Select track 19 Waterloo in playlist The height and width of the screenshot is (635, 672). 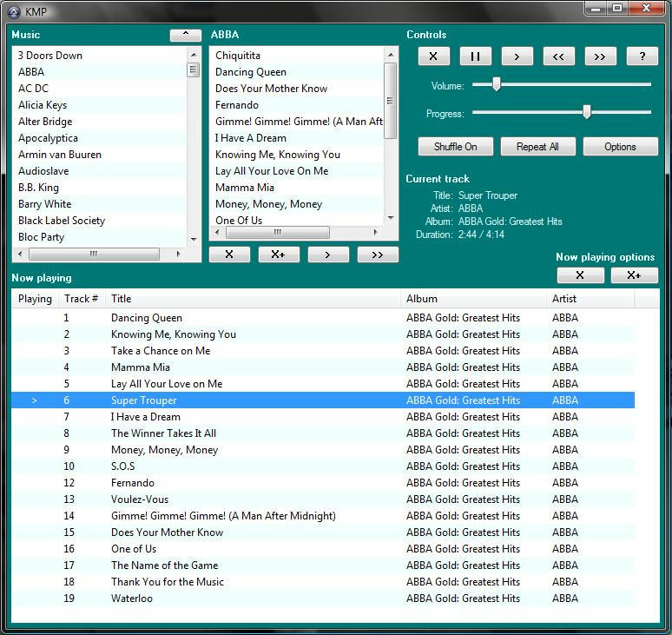(323, 599)
